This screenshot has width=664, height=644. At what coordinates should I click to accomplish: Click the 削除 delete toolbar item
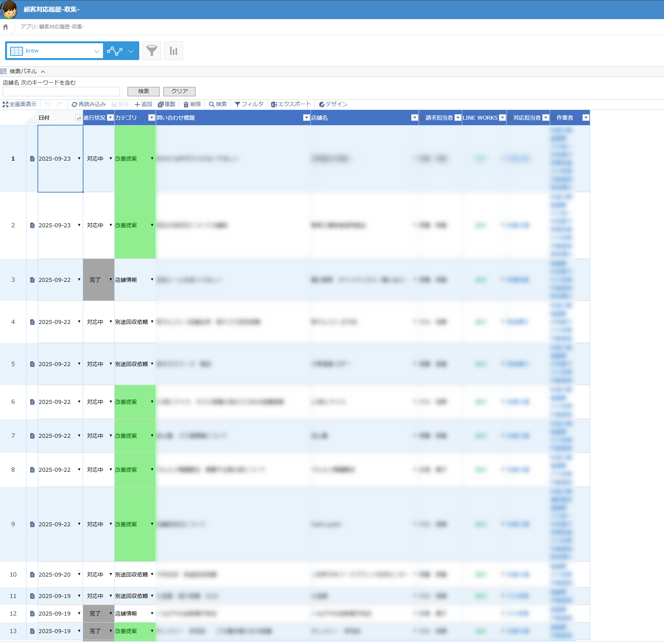[192, 104]
